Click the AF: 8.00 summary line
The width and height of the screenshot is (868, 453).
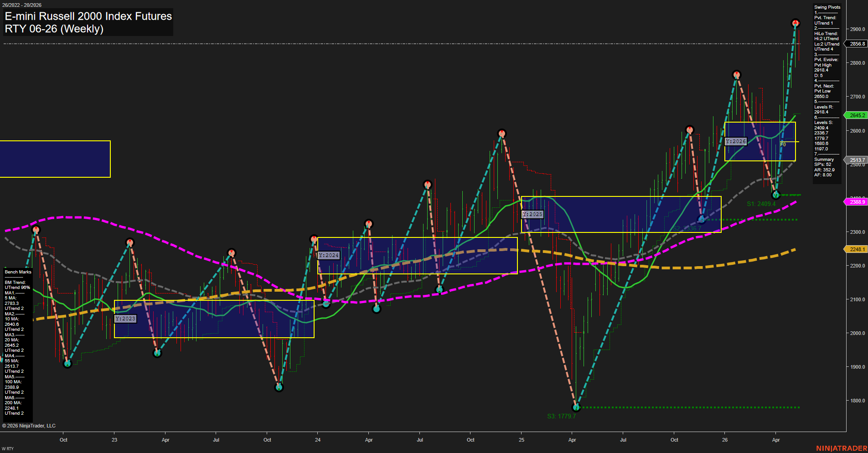pyautogui.click(x=823, y=175)
